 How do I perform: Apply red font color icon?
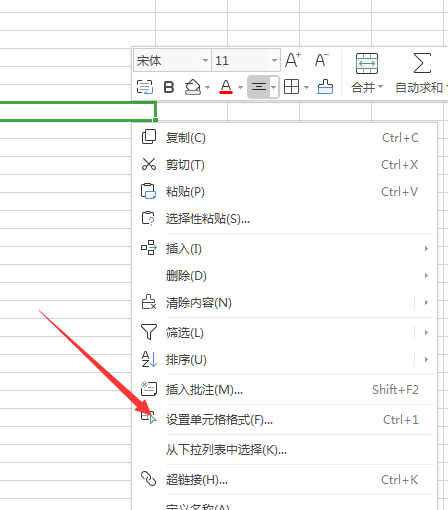[x=226, y=87]
